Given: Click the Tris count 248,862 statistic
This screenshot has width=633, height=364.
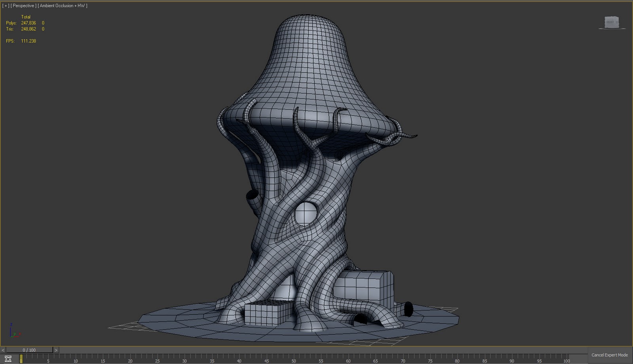Looking at the screenshot, I should (28, 29).
